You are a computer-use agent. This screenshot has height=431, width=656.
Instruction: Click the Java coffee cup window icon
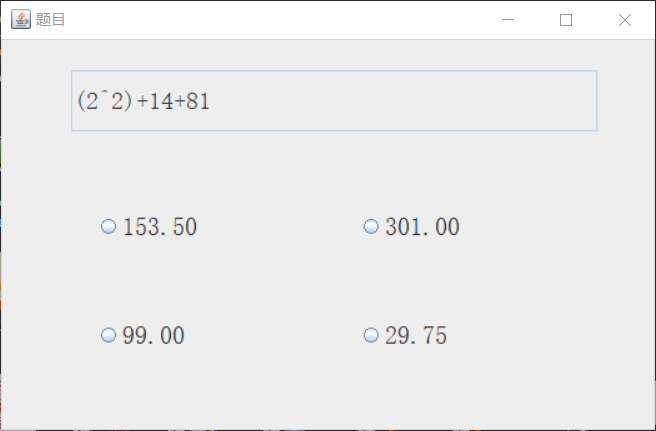coord(20,19)
